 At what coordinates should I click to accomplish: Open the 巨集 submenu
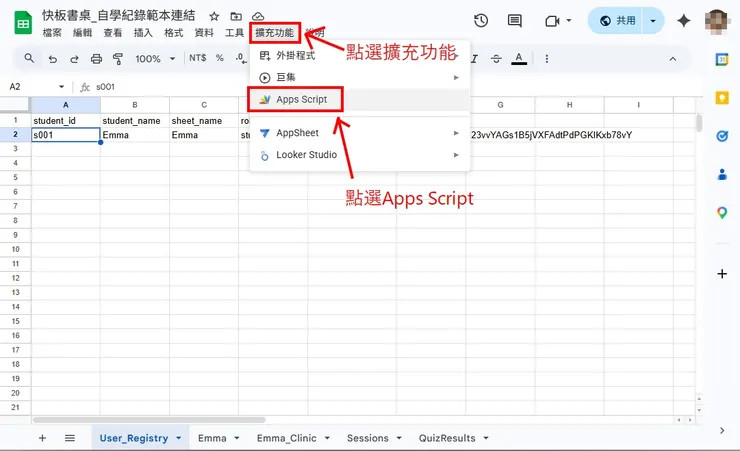point(360,77)
